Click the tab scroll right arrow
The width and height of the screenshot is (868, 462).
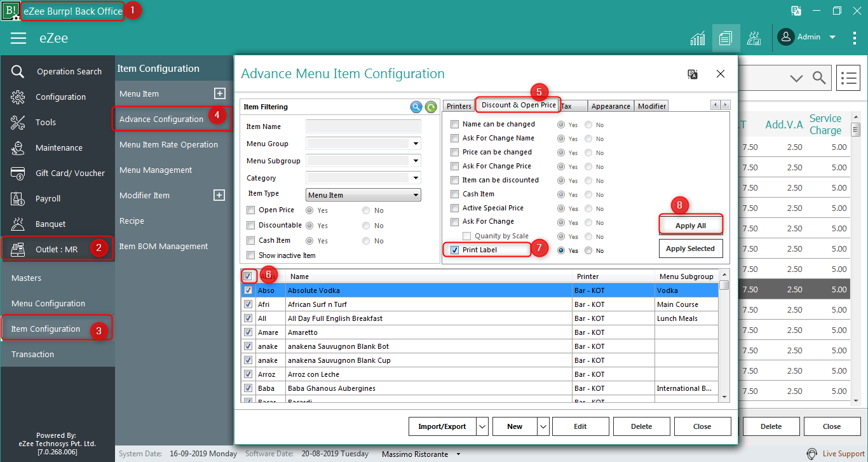tap(725, 105)
